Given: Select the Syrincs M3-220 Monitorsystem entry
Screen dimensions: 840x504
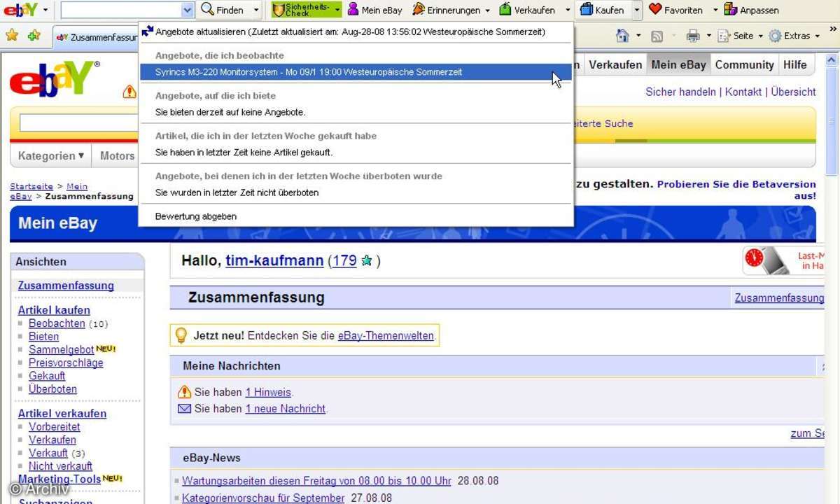Looking at the screenshot, I should (x=356, y=71).
